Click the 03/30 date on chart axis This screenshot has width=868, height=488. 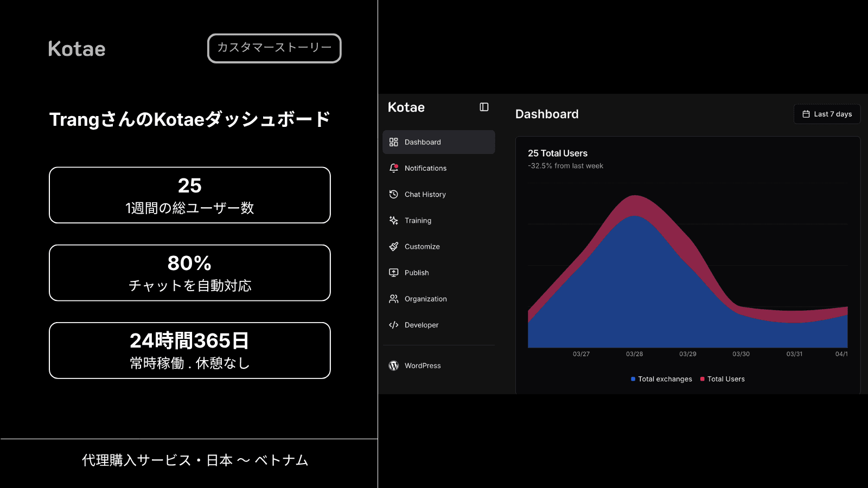[741, 354]
